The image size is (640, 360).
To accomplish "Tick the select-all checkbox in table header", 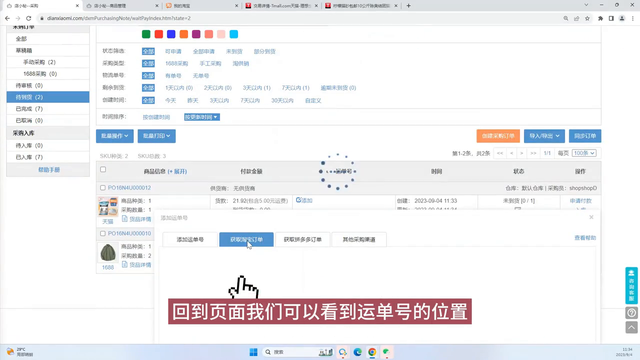I will pos(103,169).
